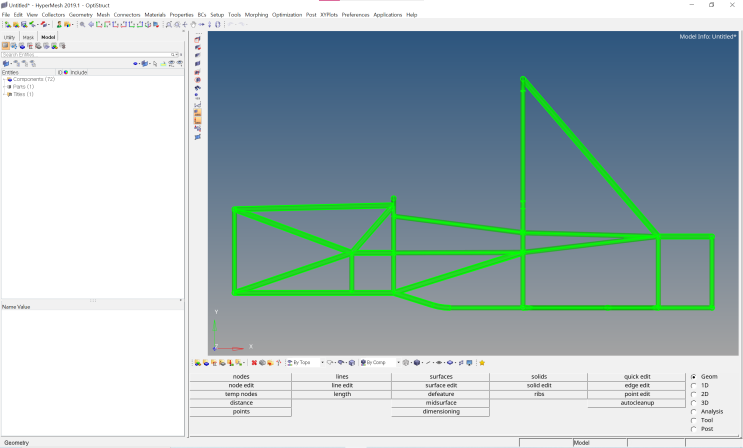Image resolution: width=743 pixels, height=448 pixels.
Task: Select the Geom radio button
Action: [694, 377]
